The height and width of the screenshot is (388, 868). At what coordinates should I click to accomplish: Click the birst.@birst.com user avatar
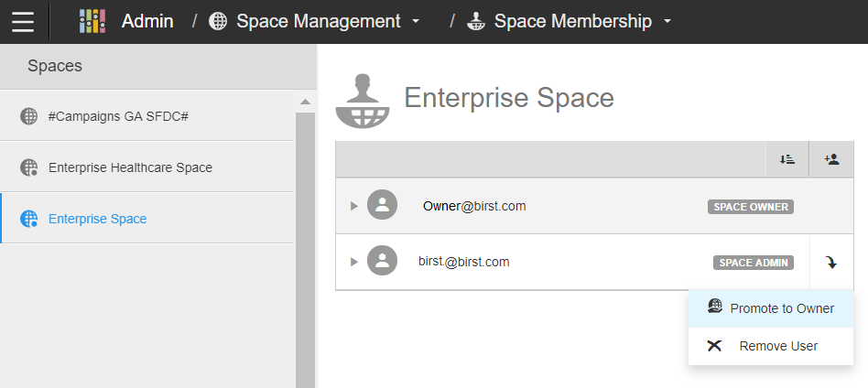[382, 262]
